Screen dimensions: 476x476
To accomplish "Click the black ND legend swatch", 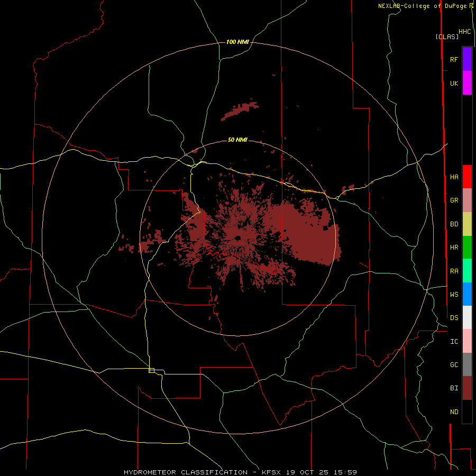I will click(x=467, y=411).
